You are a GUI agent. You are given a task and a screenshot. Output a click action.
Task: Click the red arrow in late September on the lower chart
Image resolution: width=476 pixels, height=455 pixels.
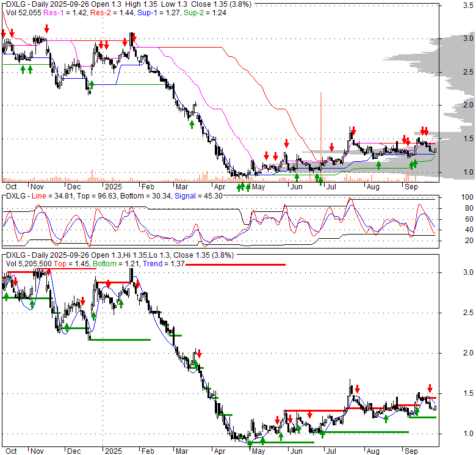click(430, 388)
